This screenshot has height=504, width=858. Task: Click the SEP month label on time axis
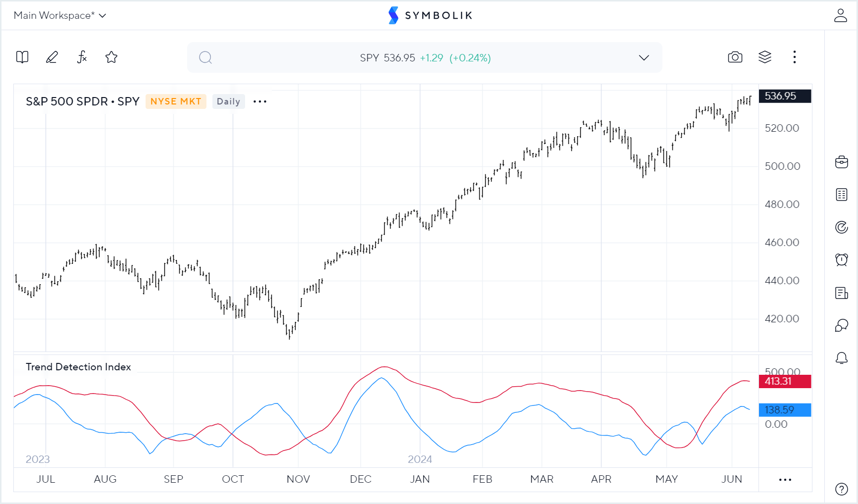173,479
